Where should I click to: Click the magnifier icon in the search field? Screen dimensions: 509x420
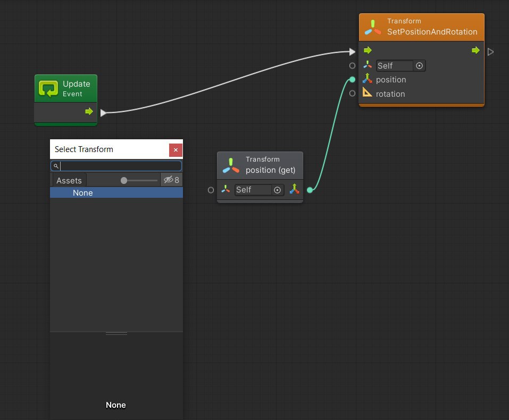pyautogui.click(x=56, y=166)
